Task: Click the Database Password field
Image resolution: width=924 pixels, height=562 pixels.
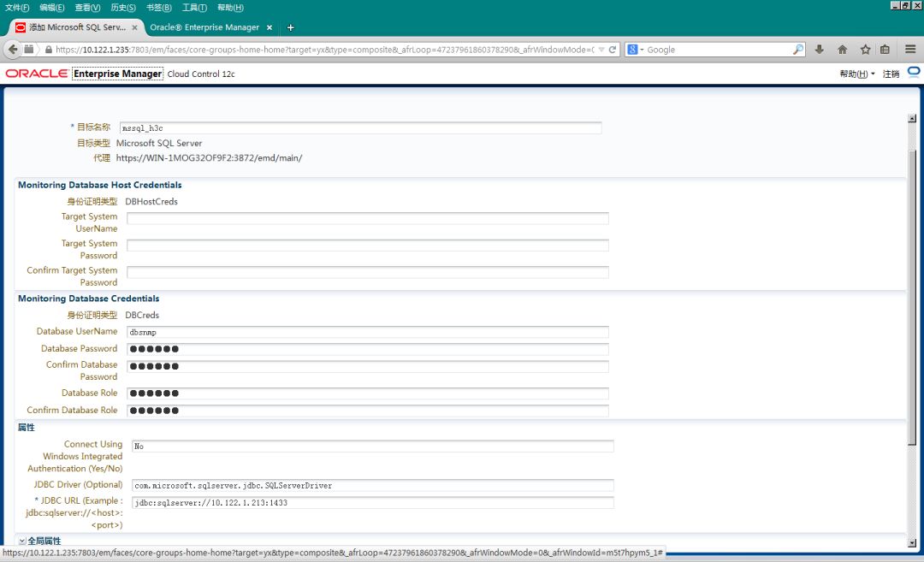Action: tap(368, 349)
